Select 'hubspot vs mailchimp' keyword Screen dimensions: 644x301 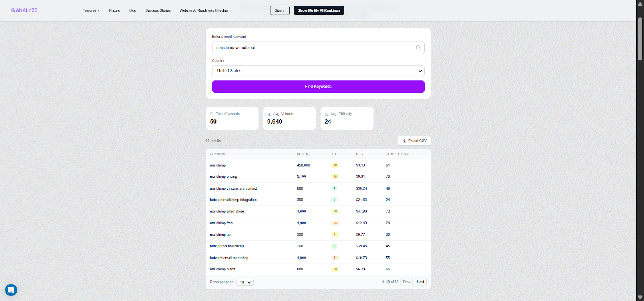point(227,246)
